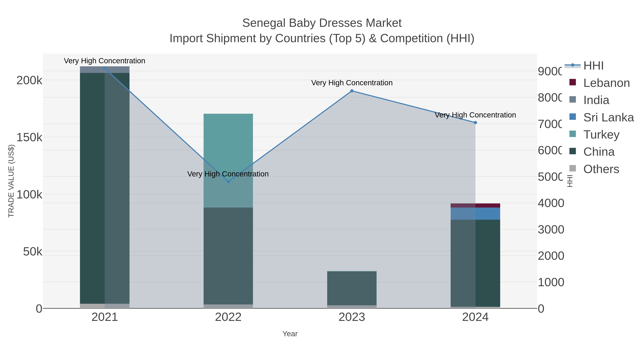Click the India gray-blue color swatch
Viewport: 644px width, 362px height.
572,99
